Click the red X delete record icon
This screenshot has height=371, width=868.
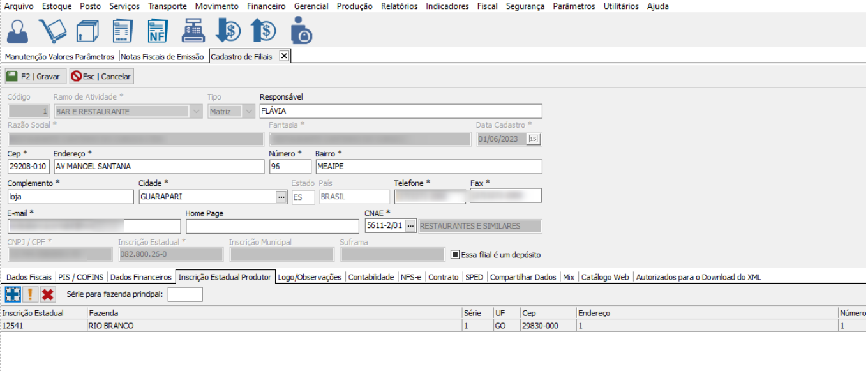pos(47,294)
